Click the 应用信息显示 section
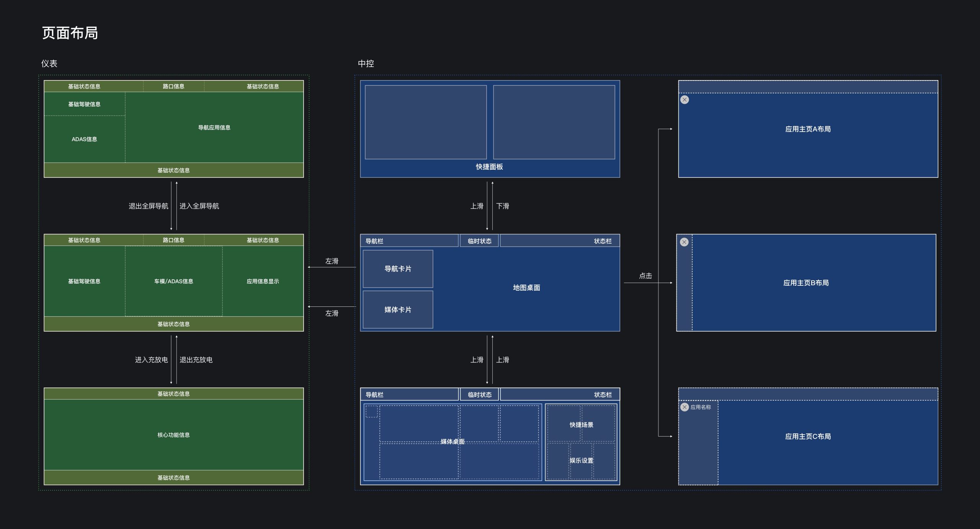Screen dimensions: 980x529 click(x=263, y=281)
